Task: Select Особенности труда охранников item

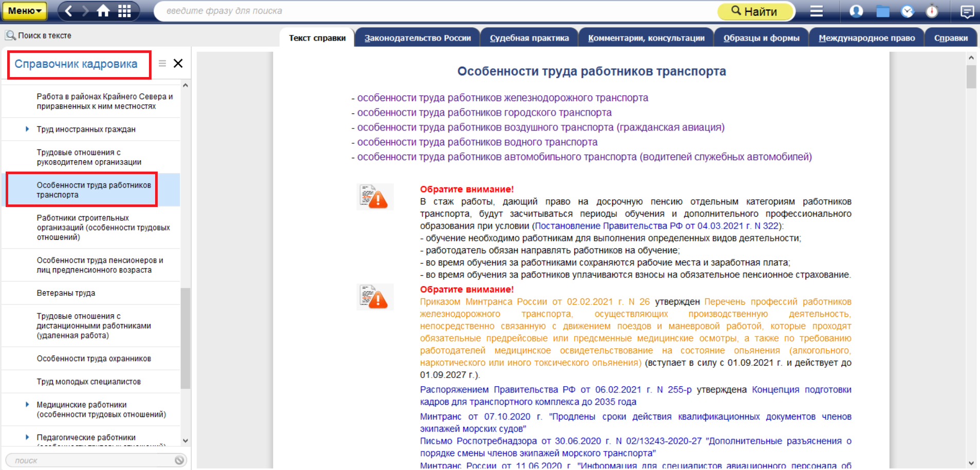Action: point(91,359)
